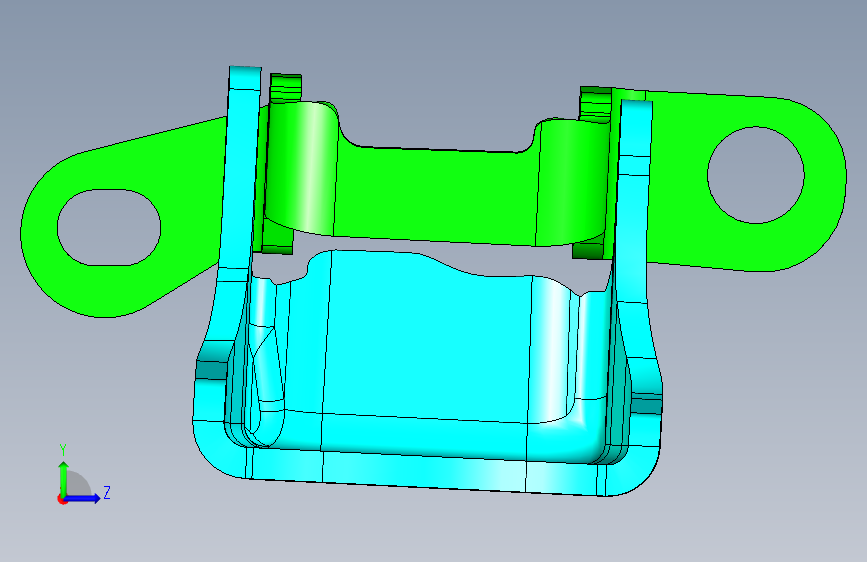Screen dimensions: 867x562
Task: Select the dark green tab at top left
Action: coord(286,87)
